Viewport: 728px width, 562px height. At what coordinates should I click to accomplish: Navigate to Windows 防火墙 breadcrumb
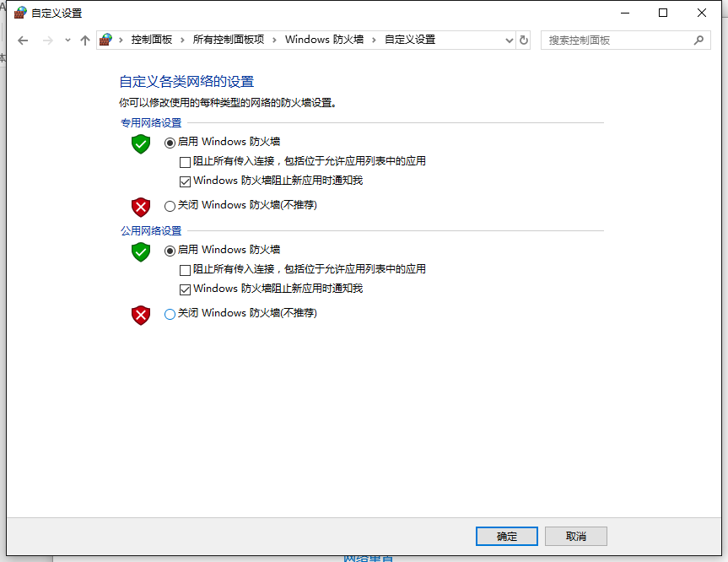(x=324, y=40)
